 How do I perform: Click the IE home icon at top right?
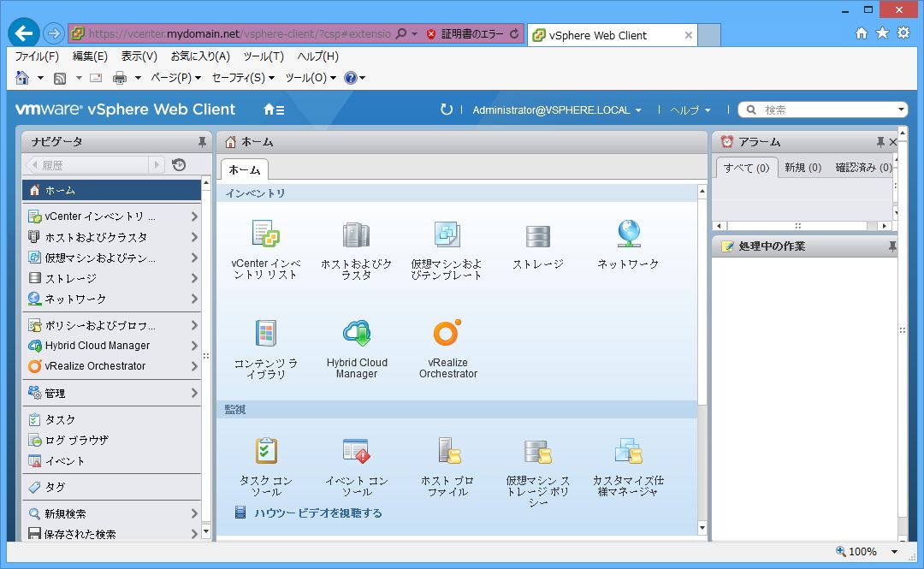coord(861,33)
